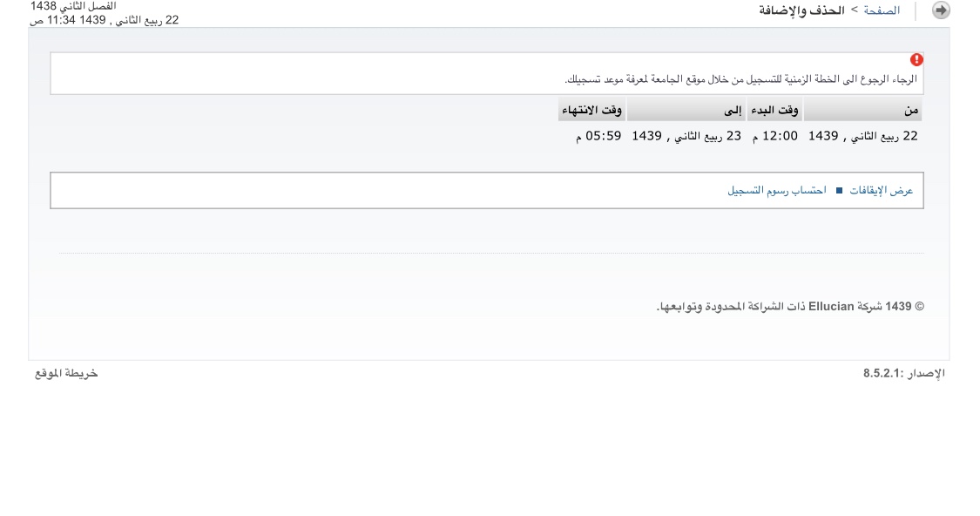Click the وقت الانتهاء column header
Viewport: 980px width, 516px height.
pos(591,110)
